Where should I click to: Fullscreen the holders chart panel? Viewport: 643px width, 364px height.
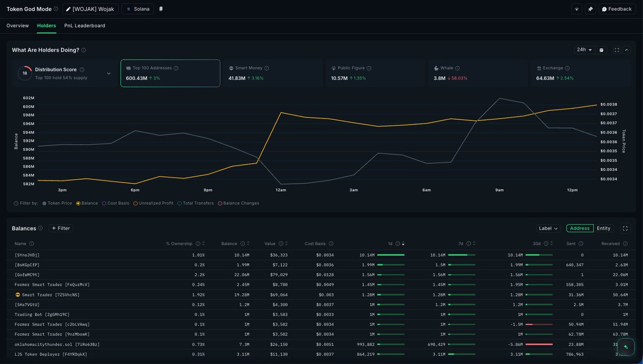(617, 50)
